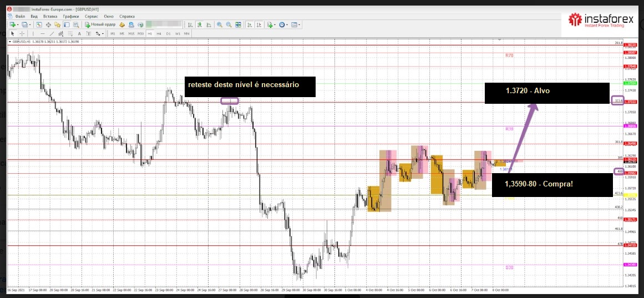The image size is (644, 298).
Task: Toggle the M15 timeframe button
Action: tap(131, 34)
